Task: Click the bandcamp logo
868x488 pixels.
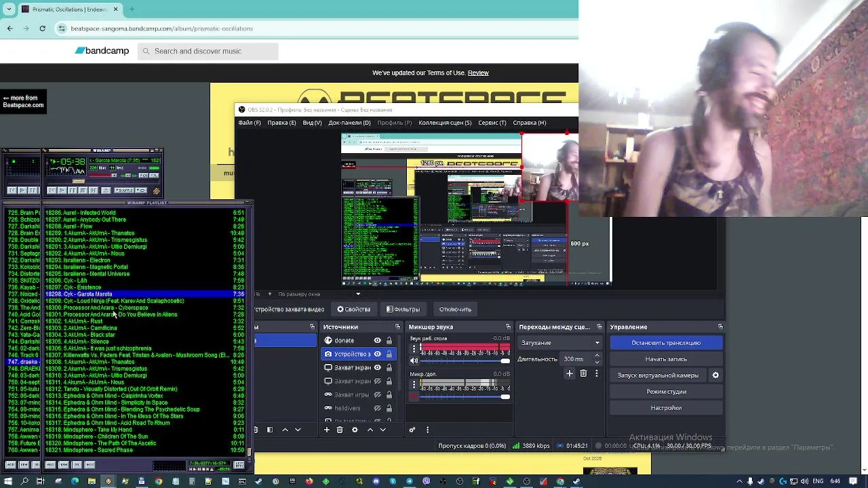Action: [102, 51]
